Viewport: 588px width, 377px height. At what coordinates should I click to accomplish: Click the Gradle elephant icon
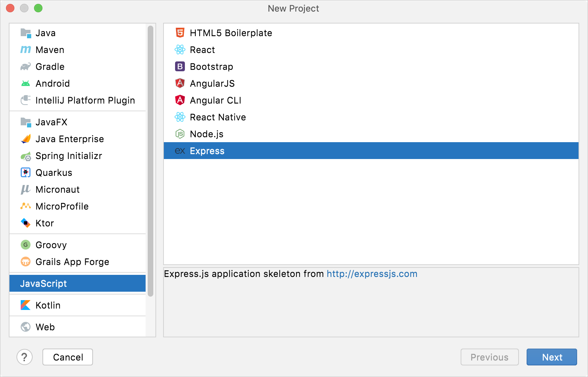(26, 67)
